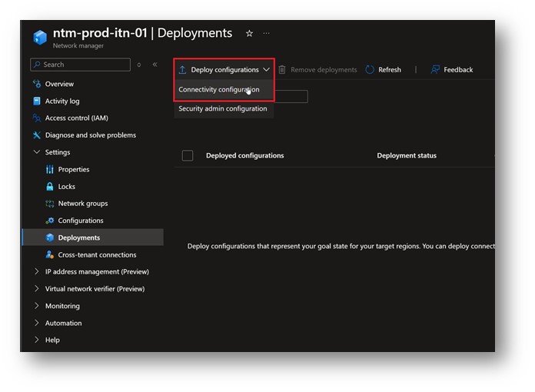Expand Virtual network verifier (Preview)
Image resolution: width=535 pixels, height=392 pixels.
click(x=95, y=289)
